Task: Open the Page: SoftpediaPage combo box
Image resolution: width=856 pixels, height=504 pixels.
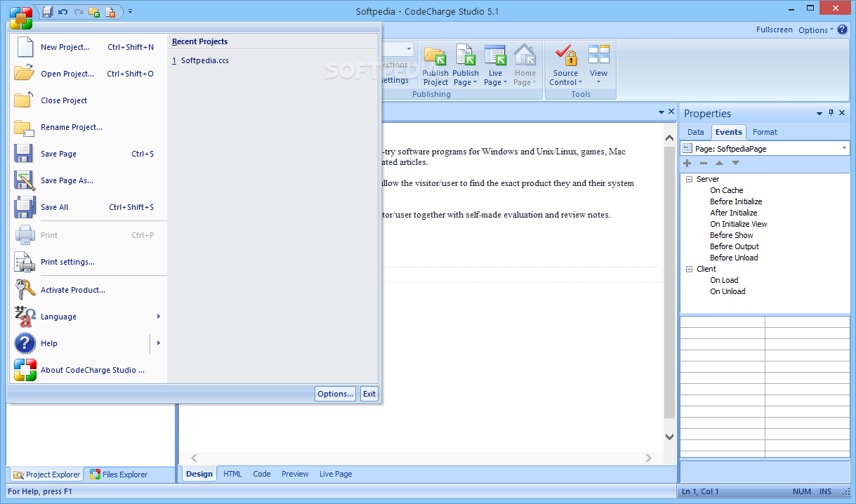Action: [765, 149]
